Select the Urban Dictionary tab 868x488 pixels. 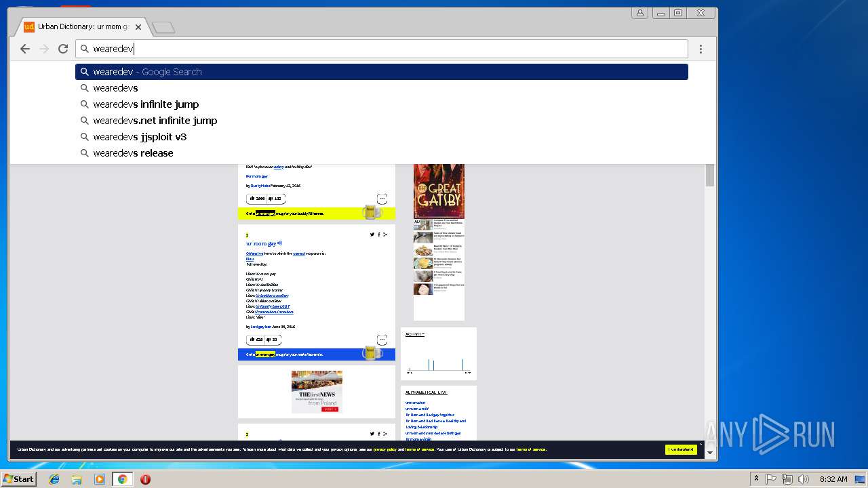point(82,27)
